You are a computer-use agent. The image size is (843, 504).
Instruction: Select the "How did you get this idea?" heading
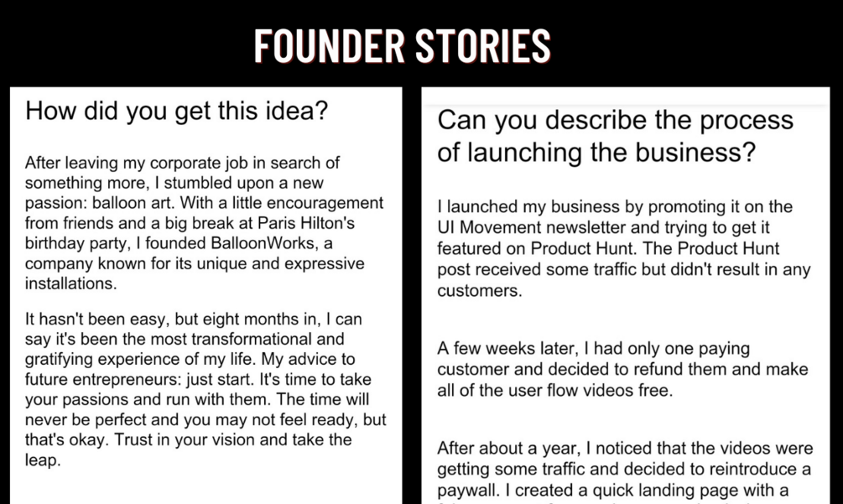pyautogui.click(x=176, y=112)
